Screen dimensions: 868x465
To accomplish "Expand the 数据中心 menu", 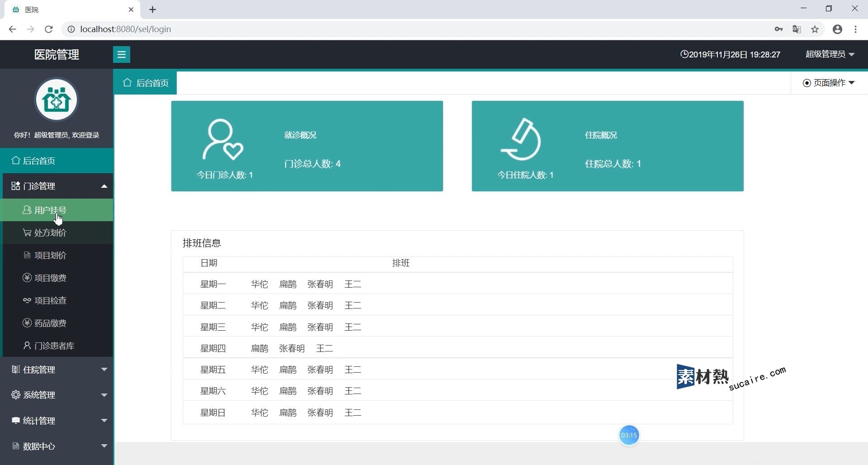I will click(57, 446).
